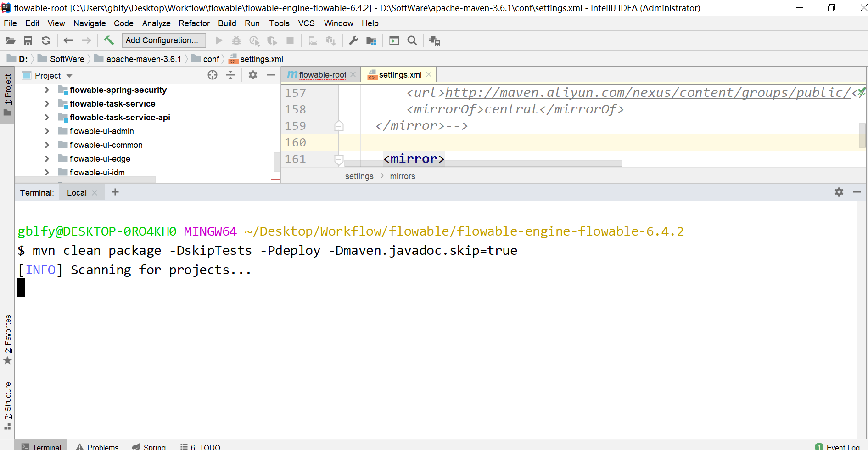Click the Add Configuration button
This screenshot has height=450, width=868.
tap(164, 40)
